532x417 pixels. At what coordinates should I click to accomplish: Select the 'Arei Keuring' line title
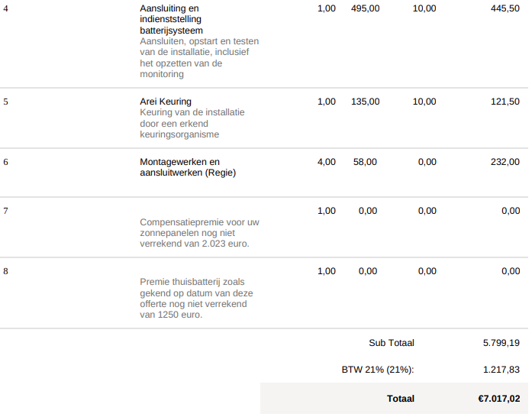tap(166, 102)
